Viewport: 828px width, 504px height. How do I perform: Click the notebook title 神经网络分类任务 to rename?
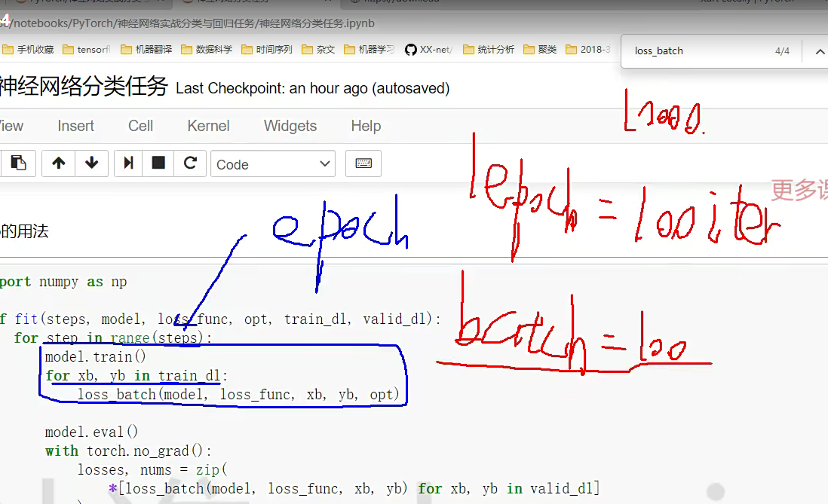coord(83,87)
